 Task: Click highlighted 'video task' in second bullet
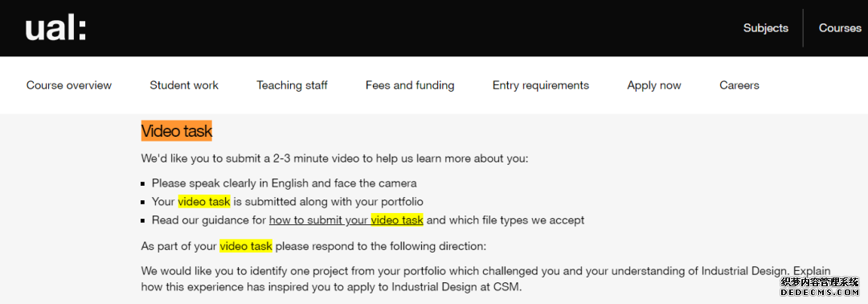click(x=203, y=202)
